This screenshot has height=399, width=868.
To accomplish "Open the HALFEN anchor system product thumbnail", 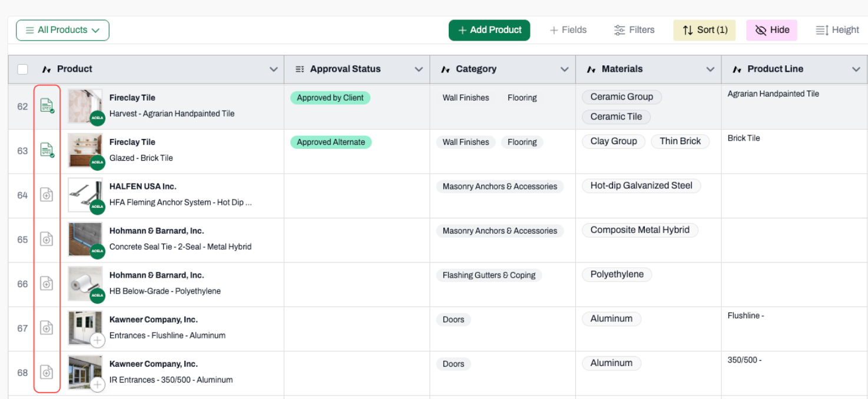I will click(x=85, y=195).
